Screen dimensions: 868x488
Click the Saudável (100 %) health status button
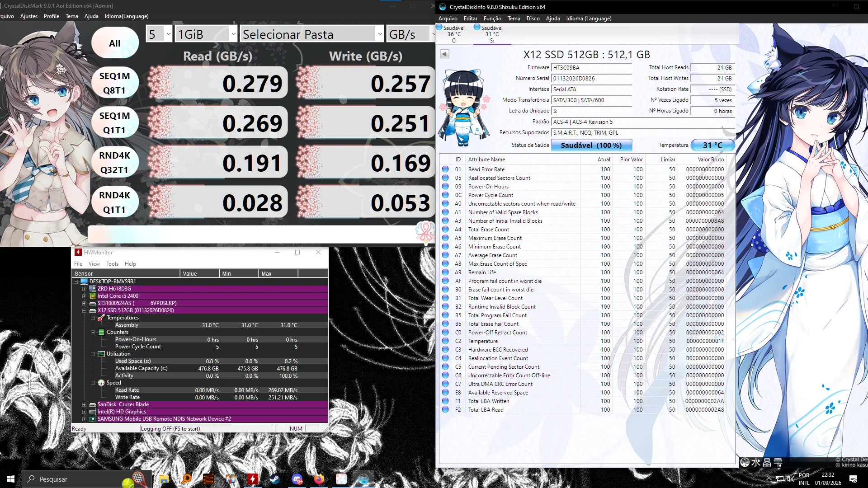[x=591, y=145]
